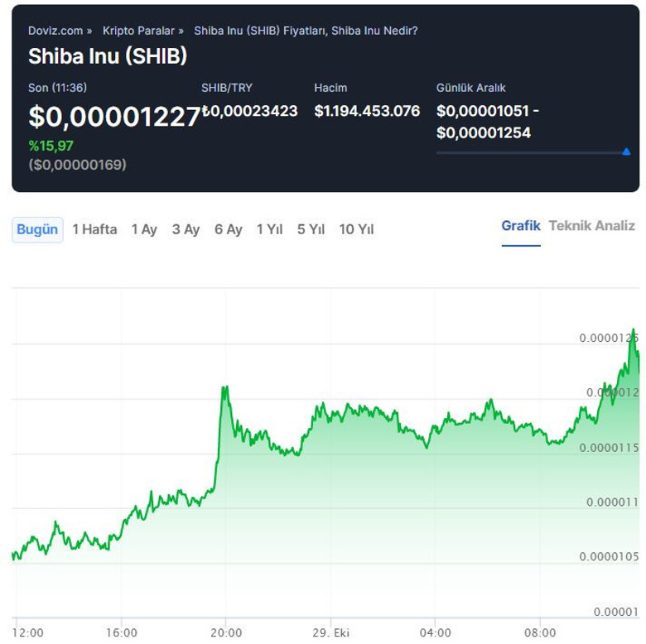
Task: Go to Kripto Paralar breadcrumb
Action: tap(138, 31)
